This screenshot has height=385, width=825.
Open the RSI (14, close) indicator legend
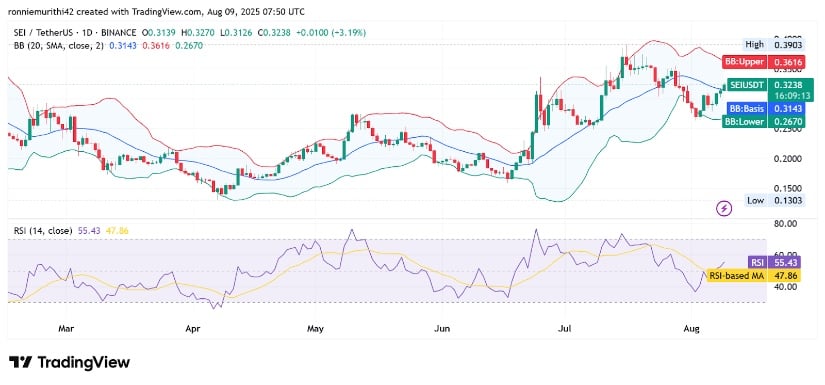tap(43, 231)
